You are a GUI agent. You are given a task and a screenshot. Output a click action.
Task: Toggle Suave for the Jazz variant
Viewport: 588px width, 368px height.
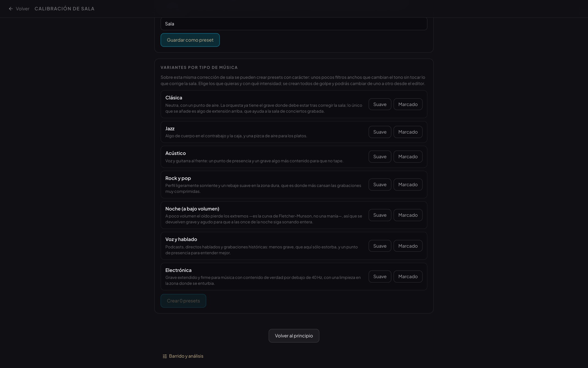point(380,132)
